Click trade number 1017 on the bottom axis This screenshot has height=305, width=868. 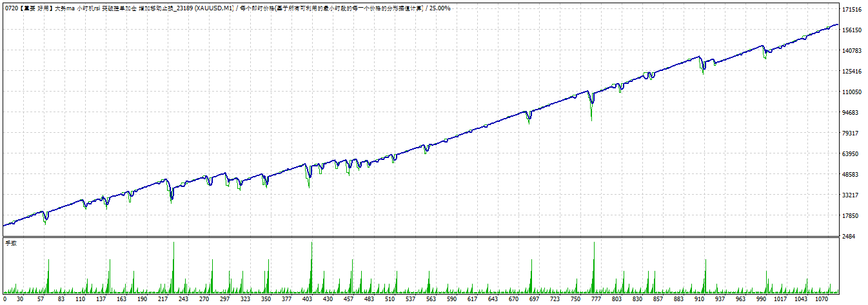coord(780,299)
